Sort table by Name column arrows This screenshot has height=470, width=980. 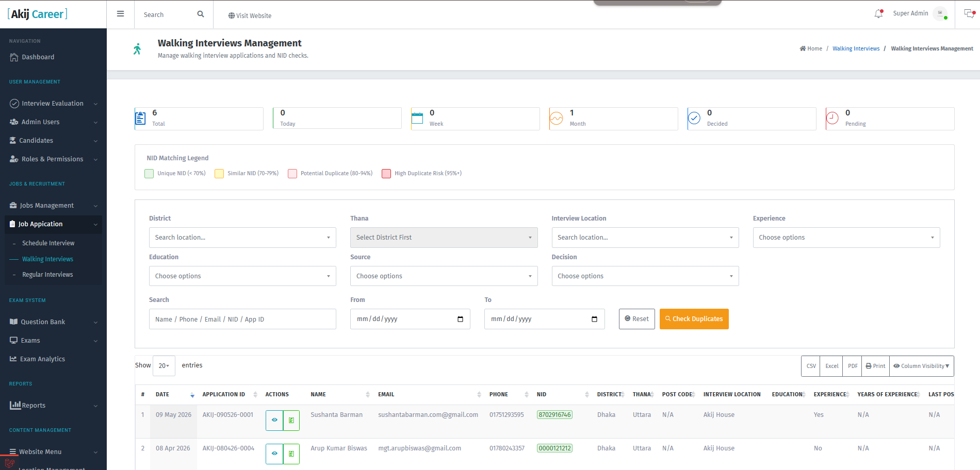[x=368, y=395]
